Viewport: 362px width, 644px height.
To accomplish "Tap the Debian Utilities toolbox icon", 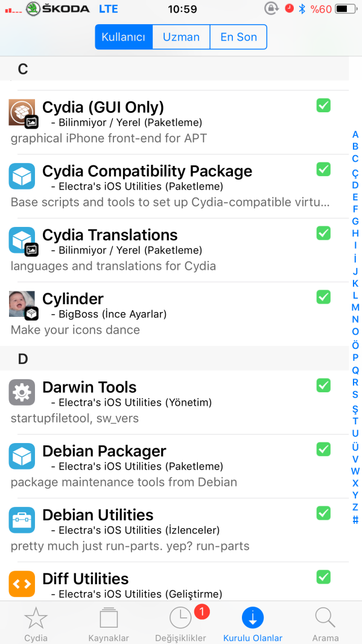I will click(22, 520).
